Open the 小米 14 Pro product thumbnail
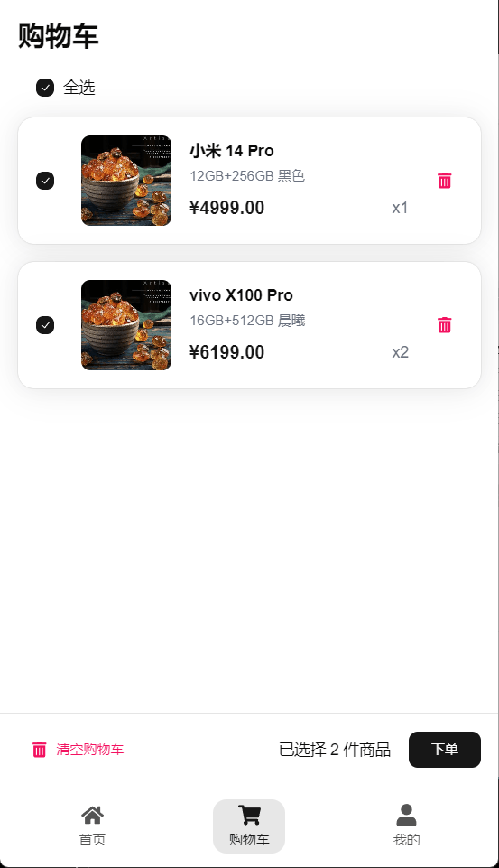The image size is (499, 868). click(x=126, y=181)
